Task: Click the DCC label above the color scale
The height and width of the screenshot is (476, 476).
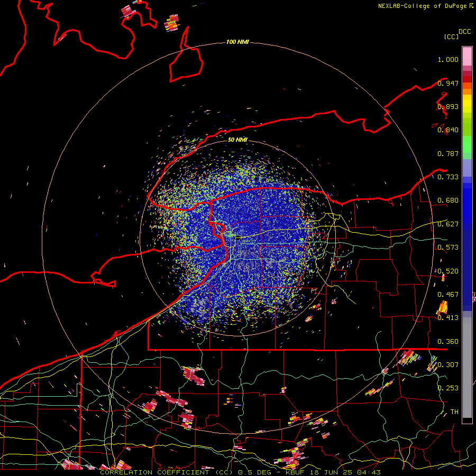Action: (x=464, y=32)
